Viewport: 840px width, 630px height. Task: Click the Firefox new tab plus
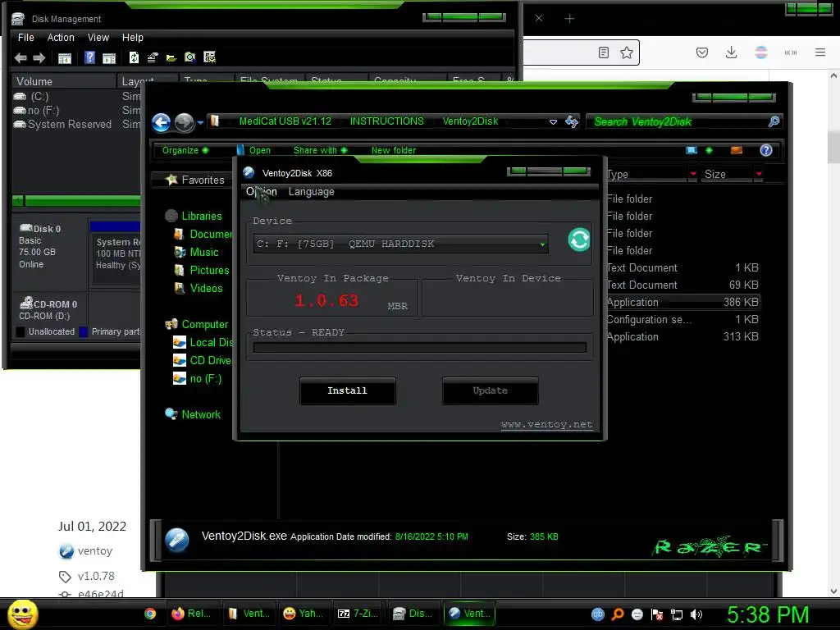pos(569,19)
